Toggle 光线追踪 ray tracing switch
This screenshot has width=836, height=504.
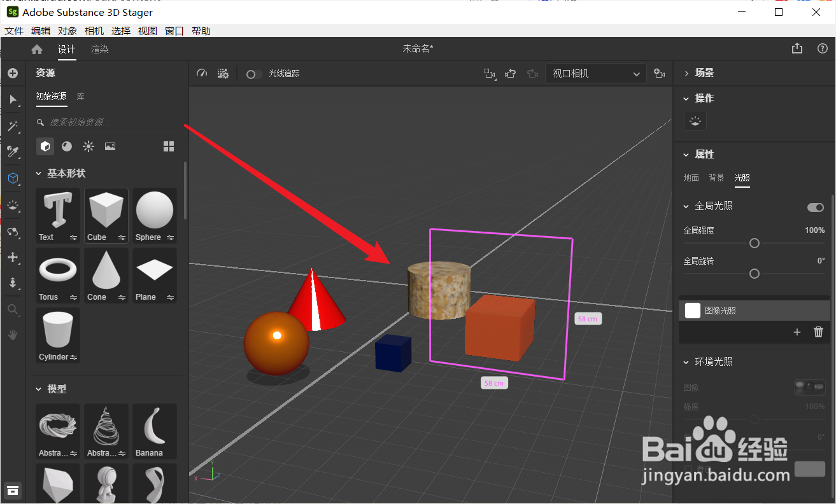click(x=254, y=74)
